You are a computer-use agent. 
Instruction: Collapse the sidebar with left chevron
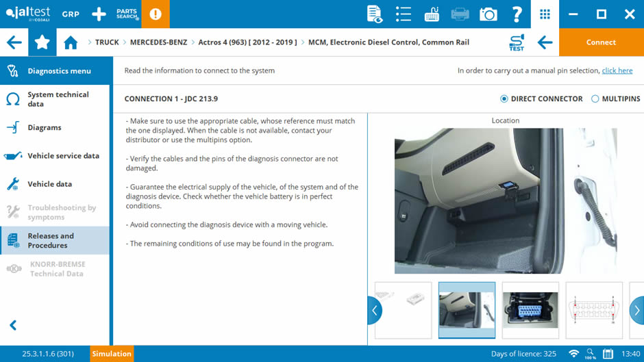[x=13, y=326]
